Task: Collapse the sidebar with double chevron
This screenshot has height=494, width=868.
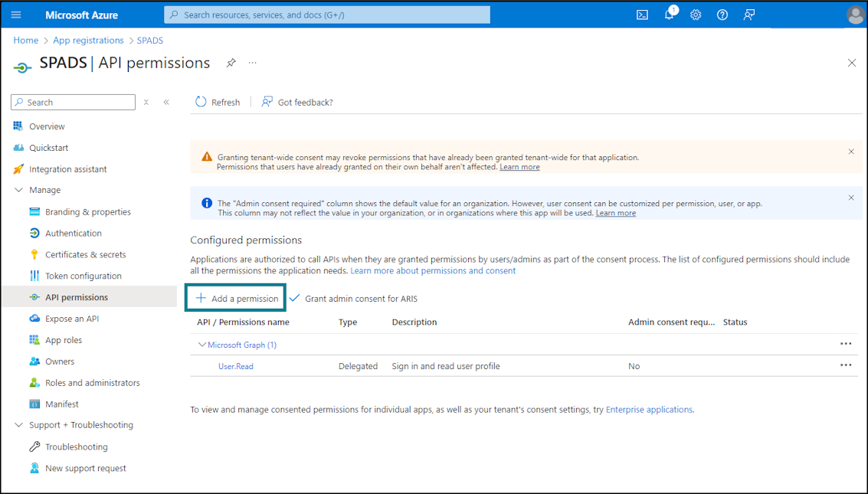Action: click(166, 103)
